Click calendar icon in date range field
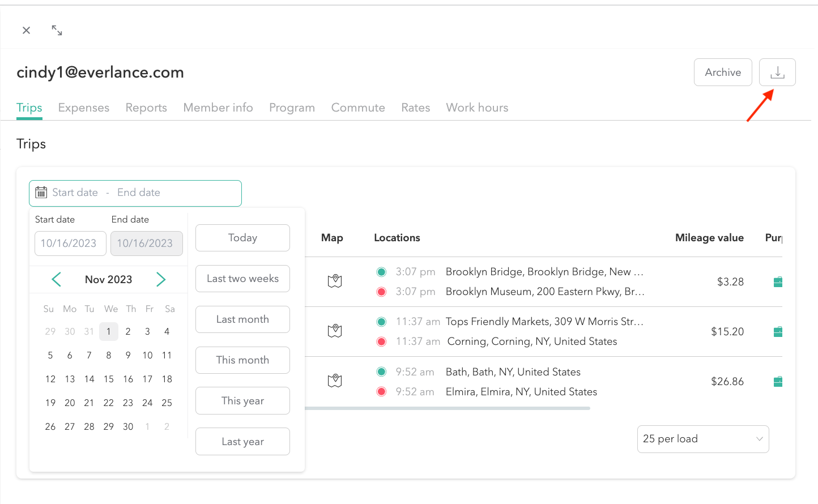 click(41, 193)
